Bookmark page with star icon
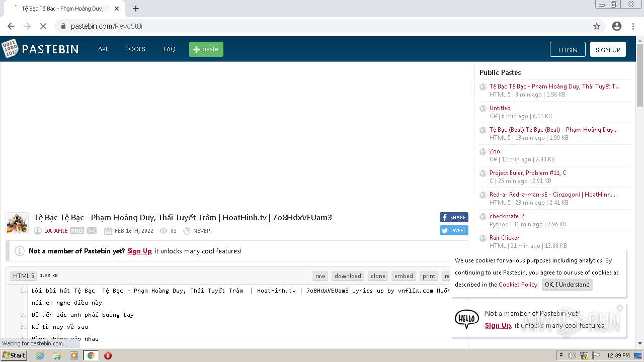Image resolution: width=644 pixels, height=362 pixels. tap(597, 26)
